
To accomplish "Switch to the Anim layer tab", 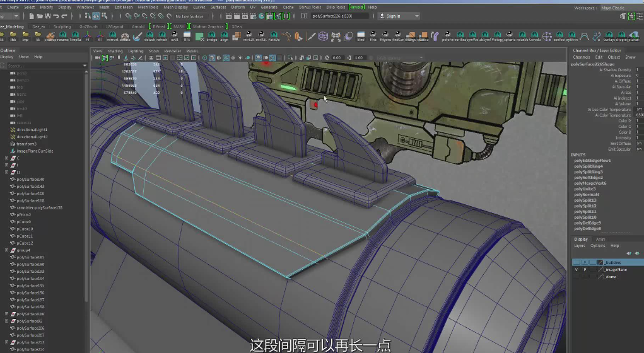I will (600, 240).
